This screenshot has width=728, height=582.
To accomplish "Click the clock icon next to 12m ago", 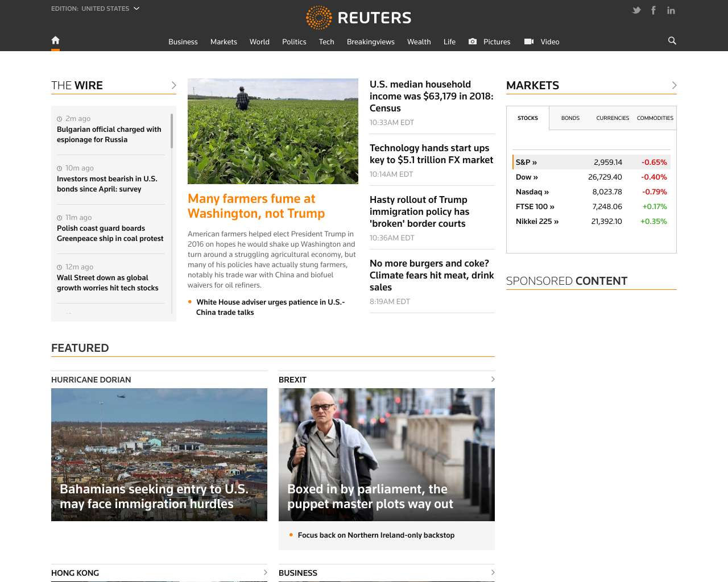I will (x=60, y=267).
